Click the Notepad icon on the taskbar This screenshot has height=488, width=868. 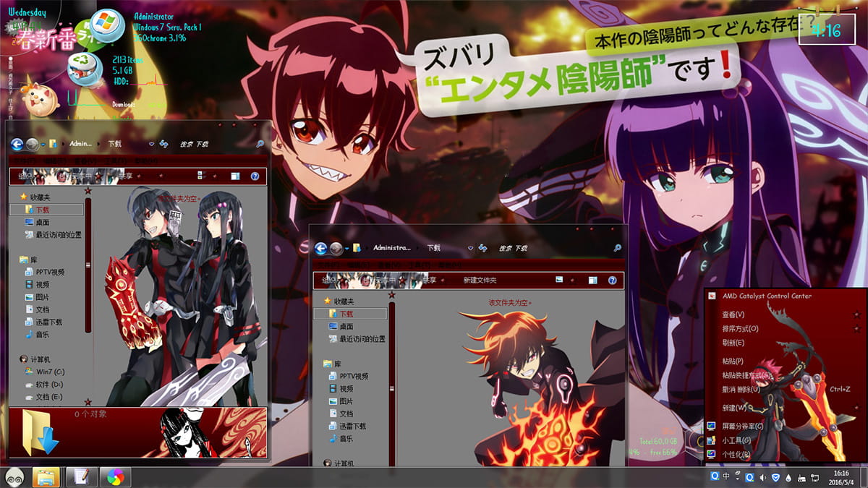coord(82,477)
